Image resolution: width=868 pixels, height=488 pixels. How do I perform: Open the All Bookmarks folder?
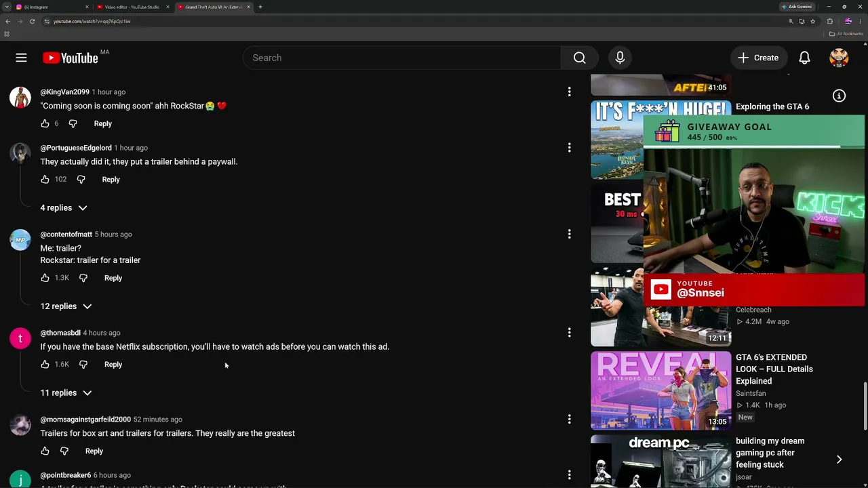tap(846, 34)
